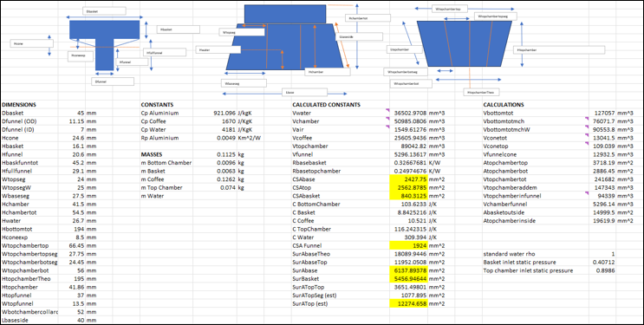Select the highlighted SurAbase cell 6137.89378
The width and height of the screenshot is (644, 325).
point(408,270)
